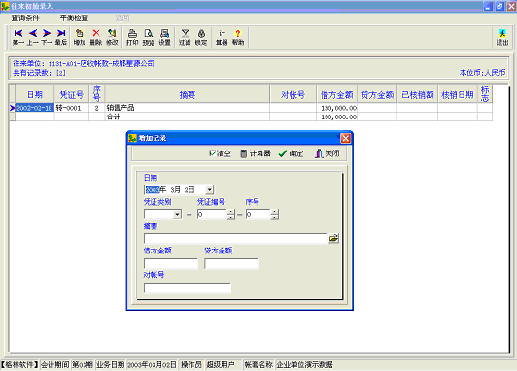Open 预览 print preview from toolbar

(x=148, y=37)
